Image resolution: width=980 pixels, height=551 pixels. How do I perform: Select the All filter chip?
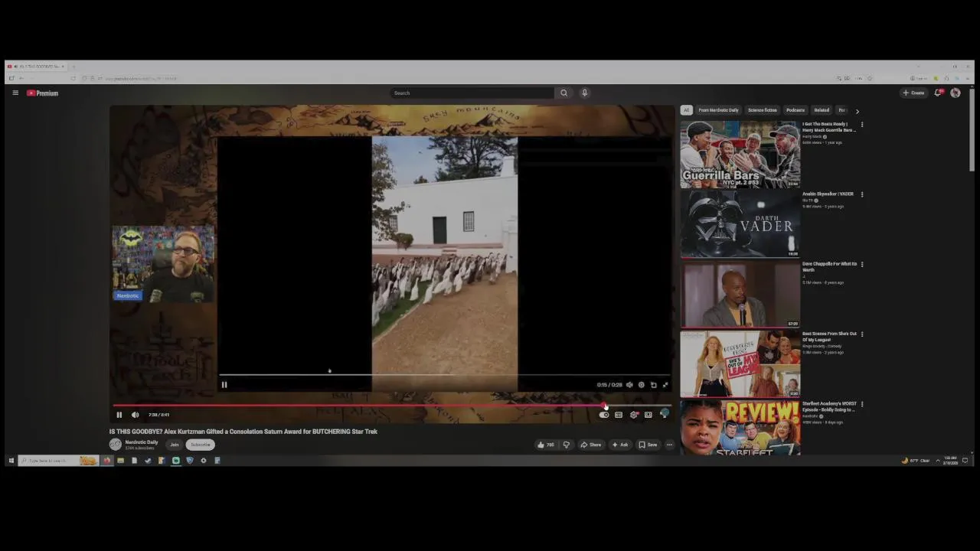[x=687, y=110]
